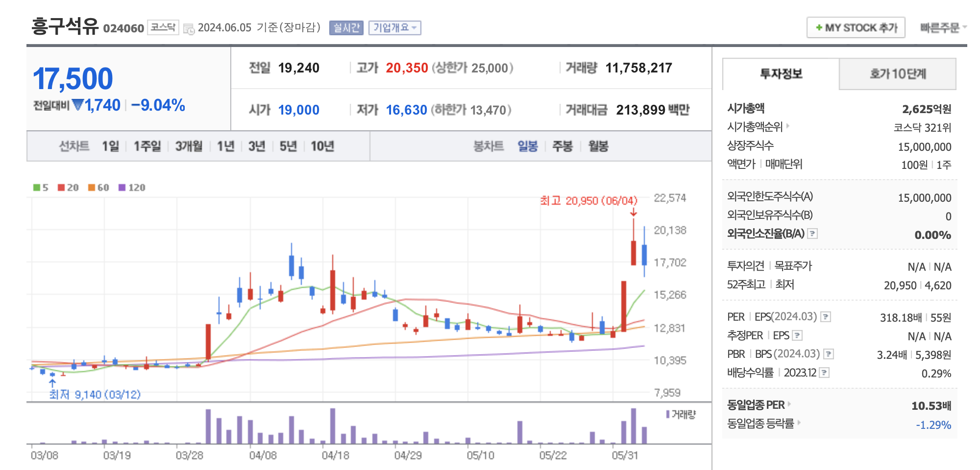Viewport: 980px width, 470px height.
Task: Select 주봉 candle chart
Action: (x=562, y=146)
